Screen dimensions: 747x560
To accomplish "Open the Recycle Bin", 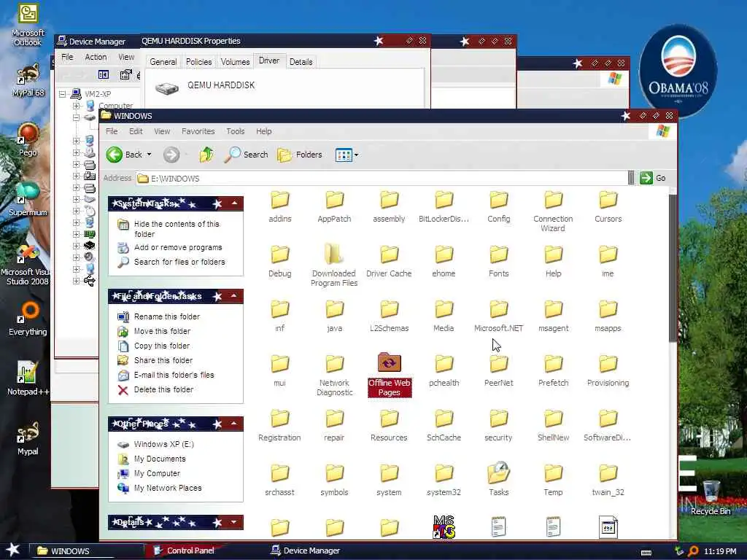I will tap(711, 497).
